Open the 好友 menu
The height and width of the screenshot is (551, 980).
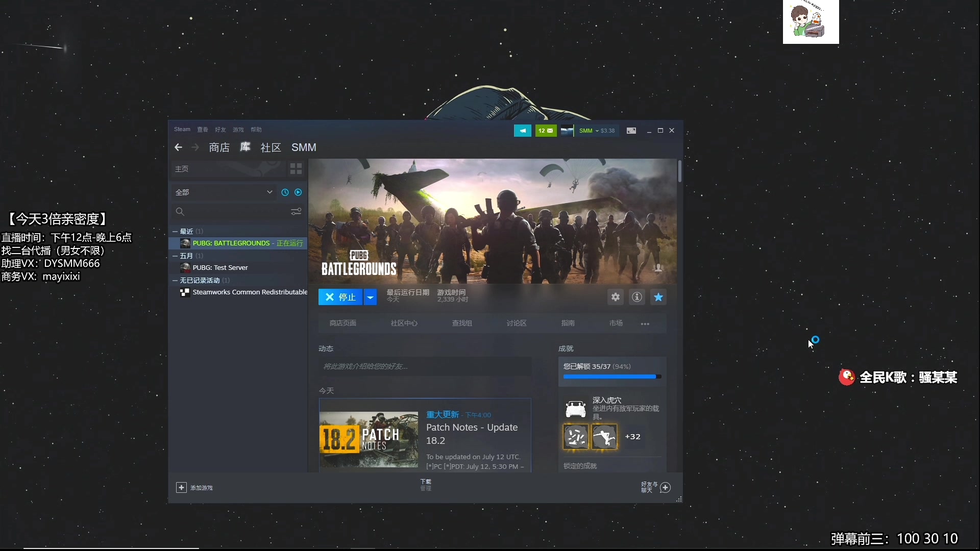pyautogui.click(x=220, y=130)
